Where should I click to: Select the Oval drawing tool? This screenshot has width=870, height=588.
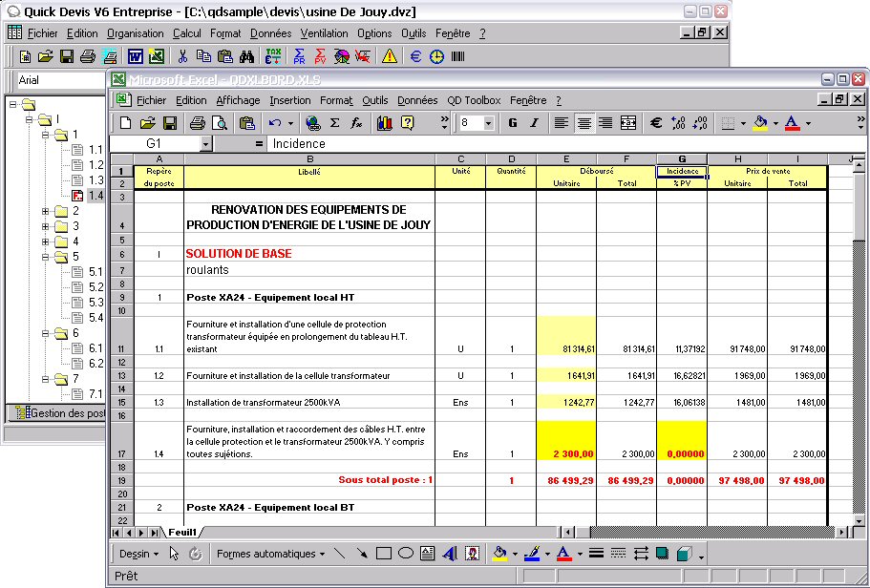405,554
